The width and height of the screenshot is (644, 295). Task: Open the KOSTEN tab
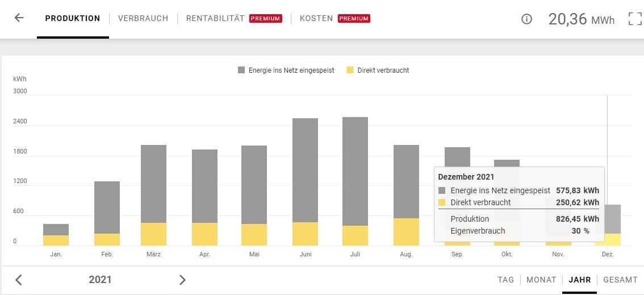point(316,19)
